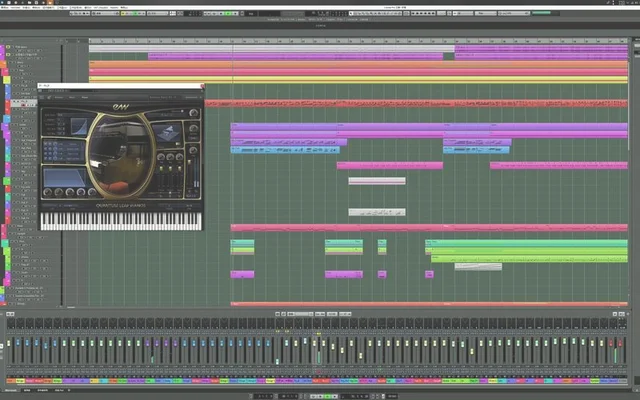Turn the top-right master knob in PLAY plugin
The image size is (640, 400).
(193, 113)
